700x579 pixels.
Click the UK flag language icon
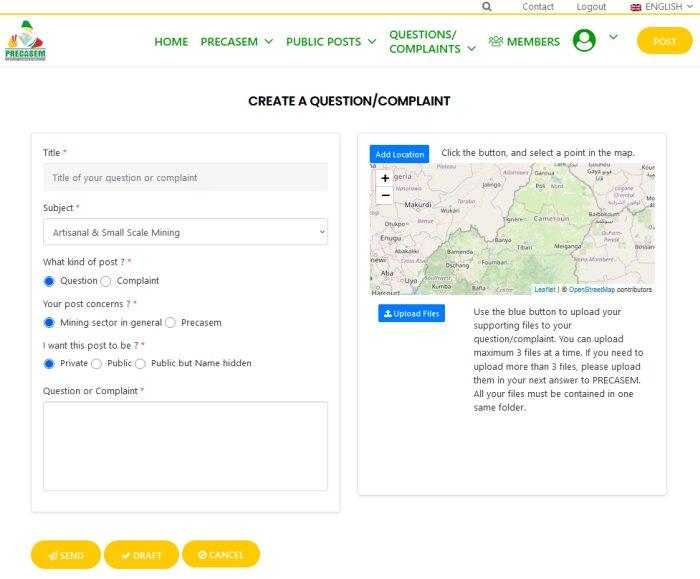(636, 7)
